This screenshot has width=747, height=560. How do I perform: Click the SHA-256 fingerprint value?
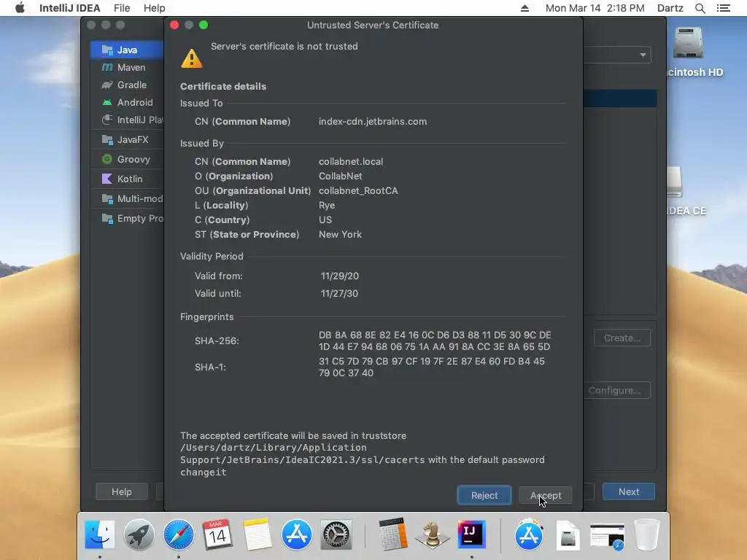435,341
